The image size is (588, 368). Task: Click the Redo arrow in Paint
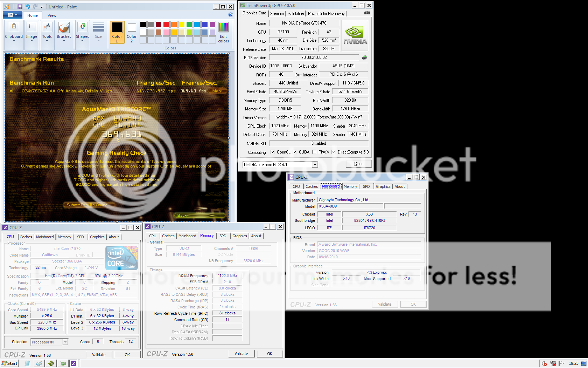35,7
